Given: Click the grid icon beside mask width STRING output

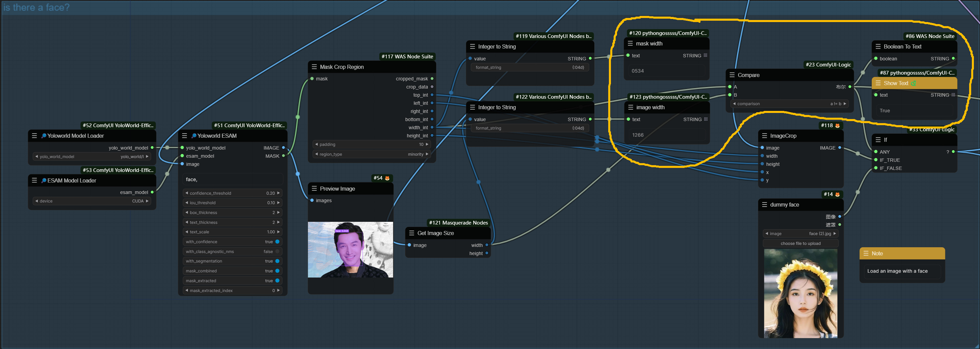Looking at the screenshot, I should [706, 56].
